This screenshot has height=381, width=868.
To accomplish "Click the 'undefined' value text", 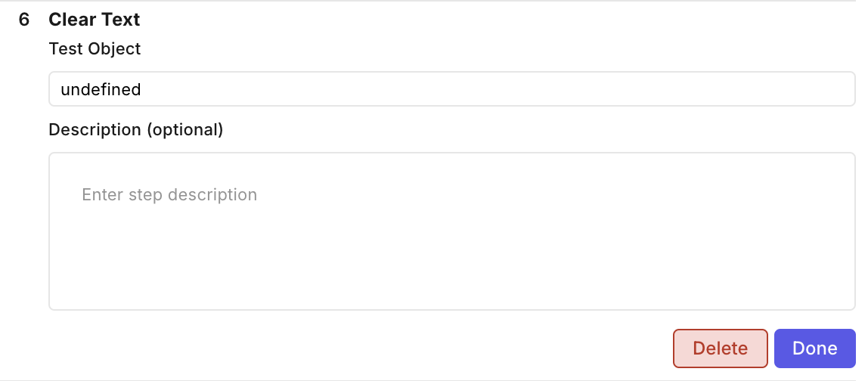I will 101,89.
